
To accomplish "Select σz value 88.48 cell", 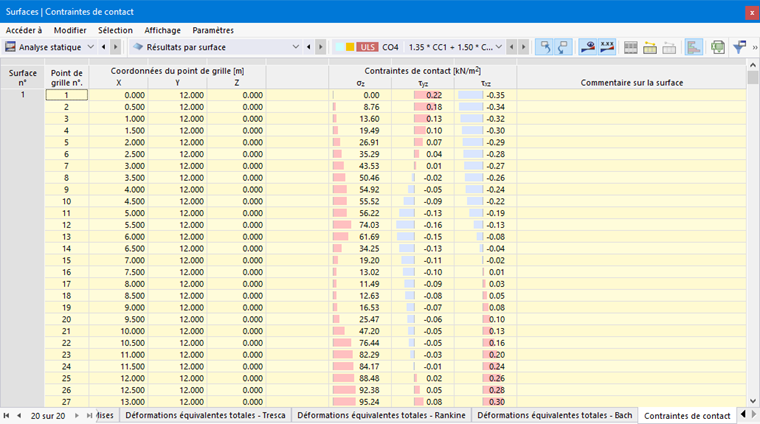I will pyautogui.click(x=360, y=378).
